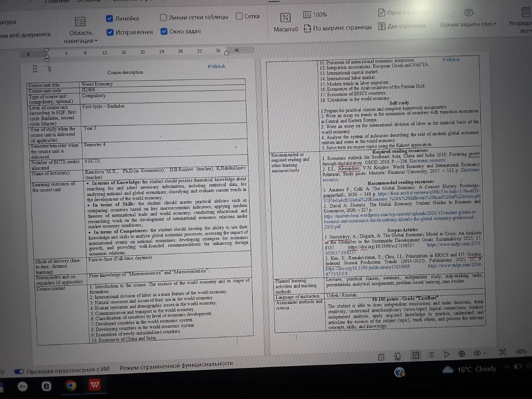The image size is (532, 399).
Task: Click the first-line indent marker on ruler
Action: click(47, 50)
